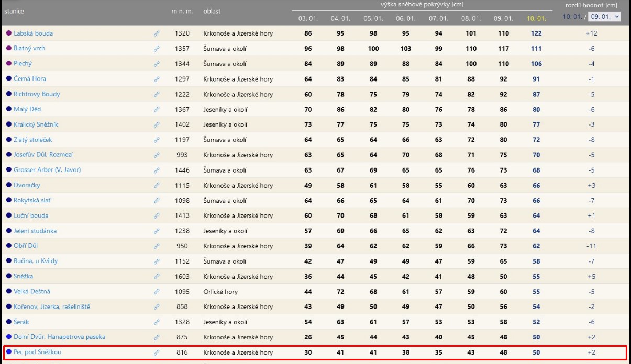Click the link icon next to Labská bouda
Image resolution: width=631 pixels, height=364 pixels.
157,33
